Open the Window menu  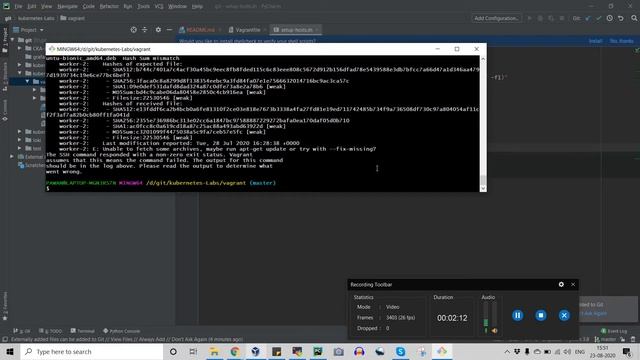coord(178,7)
